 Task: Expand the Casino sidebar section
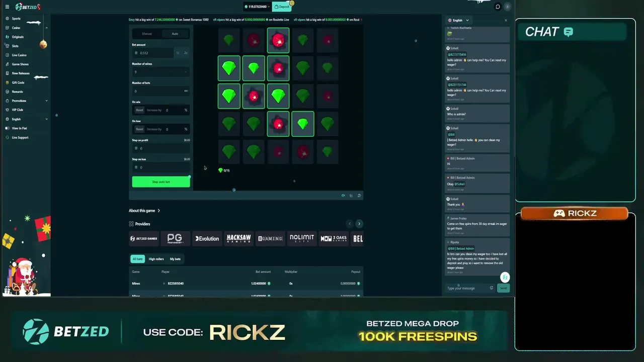[46, 28]
